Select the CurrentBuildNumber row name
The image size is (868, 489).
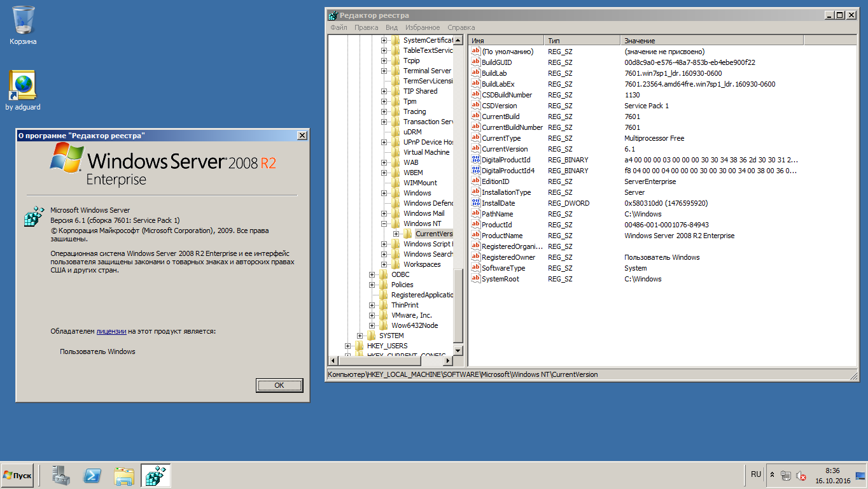click(x=512, y=127)
